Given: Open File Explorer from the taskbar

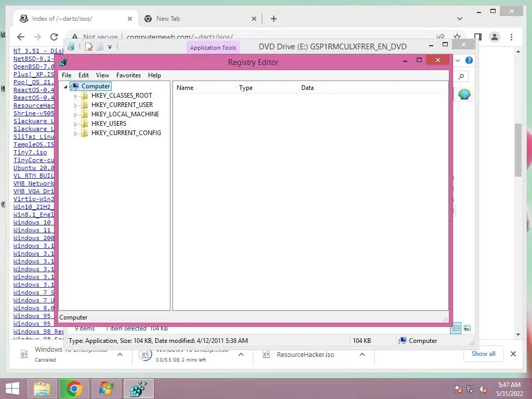Looking at the screenshot, I should [42, 389].
